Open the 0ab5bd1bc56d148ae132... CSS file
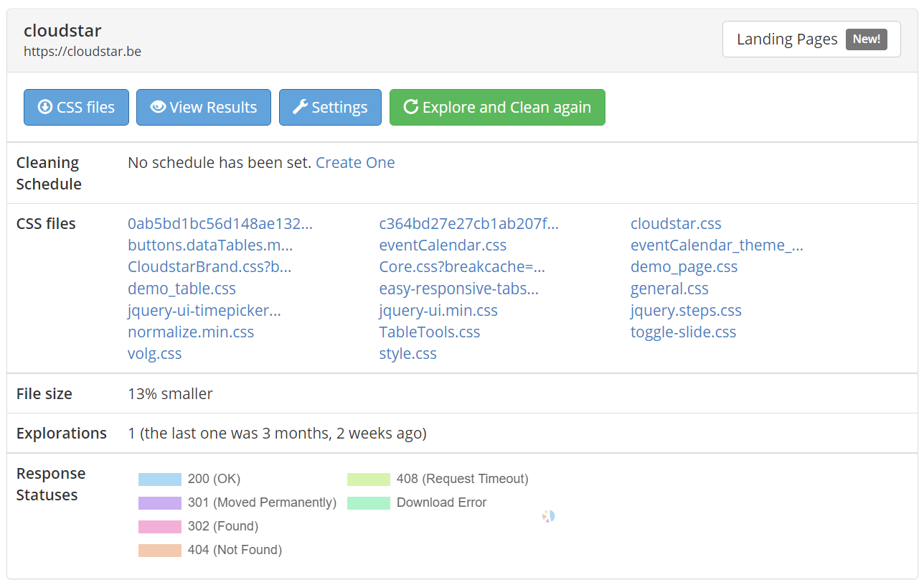Viewport: 924px width, 580px height. tap(220, 224)
